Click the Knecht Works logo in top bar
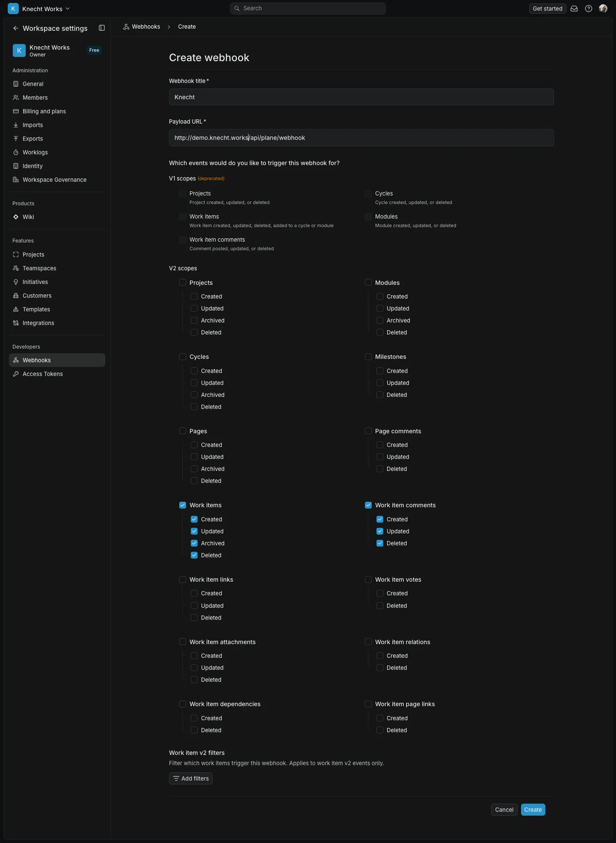The height and width of the screenshot is (843, 616). click(13, 9)
